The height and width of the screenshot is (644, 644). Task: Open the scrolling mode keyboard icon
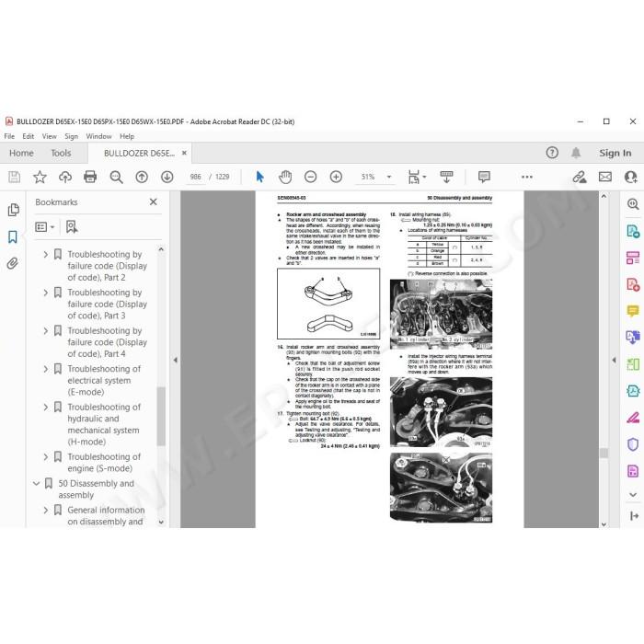coord(446,177)
